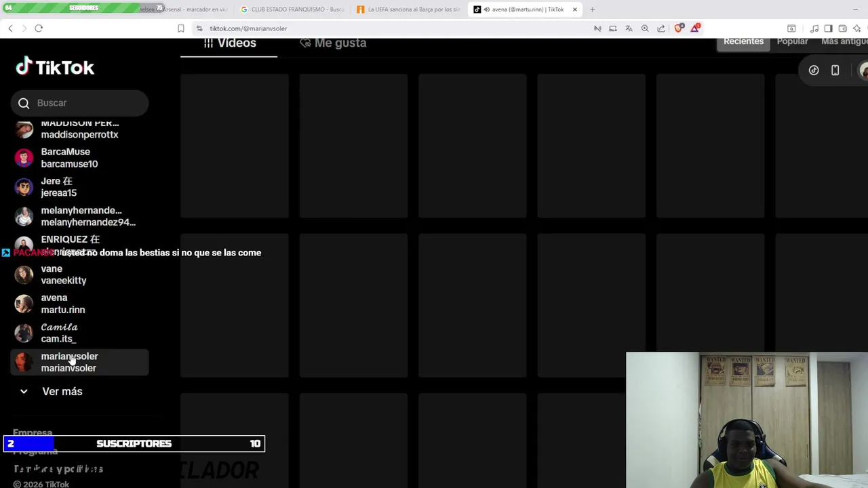Click the TikTok logo in the sidebar
The width and height of the screenshot is (868, 488).
55,67
